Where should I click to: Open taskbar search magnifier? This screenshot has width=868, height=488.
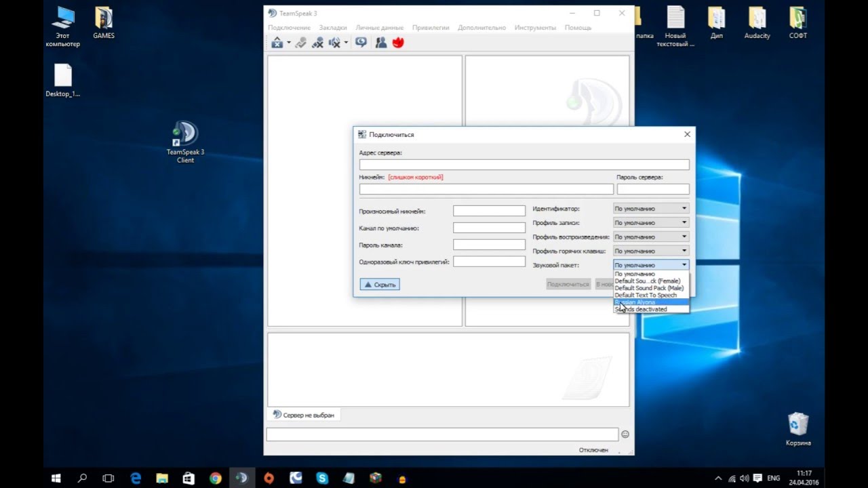[x=83, y=478]
